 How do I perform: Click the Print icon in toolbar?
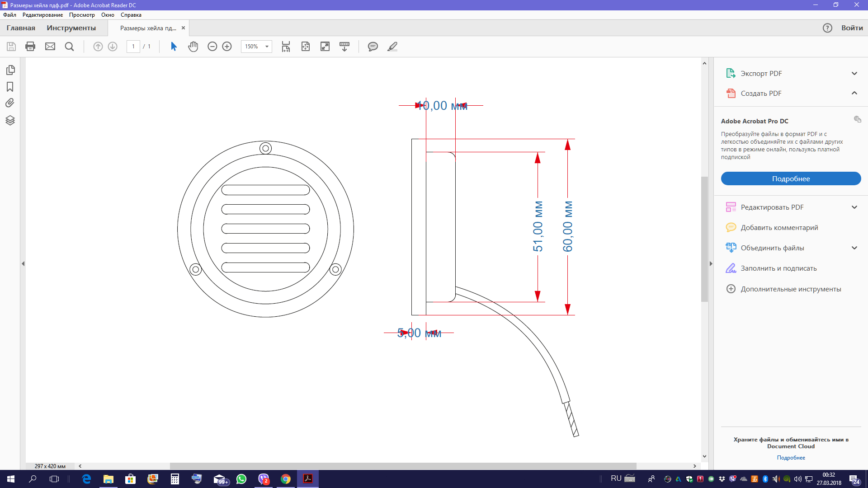tap(30, 47)
